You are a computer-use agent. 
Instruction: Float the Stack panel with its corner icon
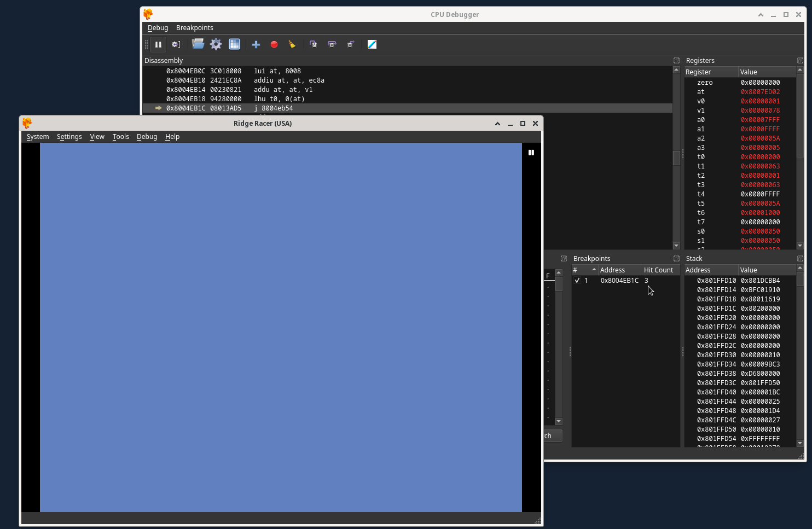tap(800, 258)
